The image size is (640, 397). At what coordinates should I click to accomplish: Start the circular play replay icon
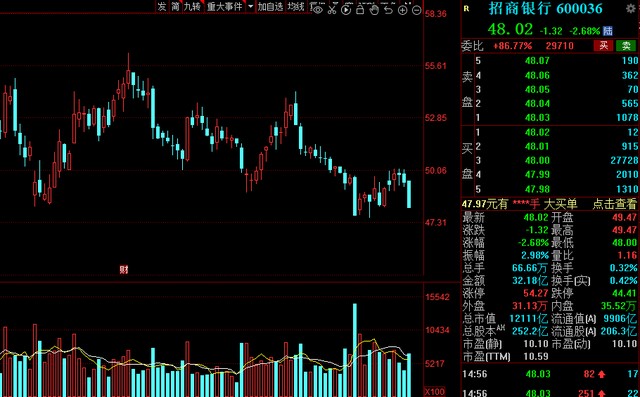tap(346, 9)
